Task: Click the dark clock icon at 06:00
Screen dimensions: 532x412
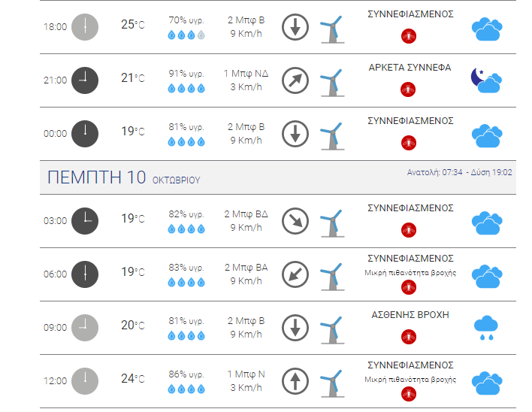Action: coord(85,274)
